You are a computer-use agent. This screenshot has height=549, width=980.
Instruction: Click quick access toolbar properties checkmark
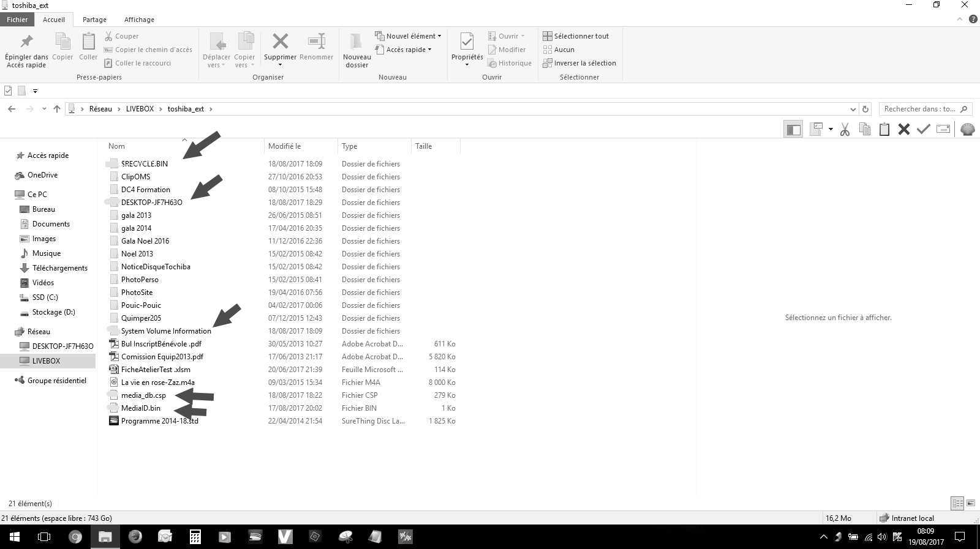(x=8, y=91)
